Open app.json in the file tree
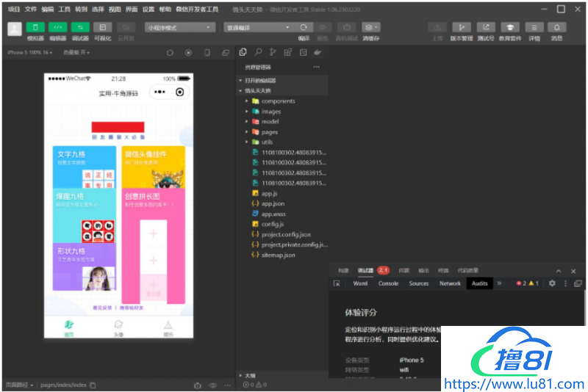This screenshot has height=392, width=588. coord(273,203)
